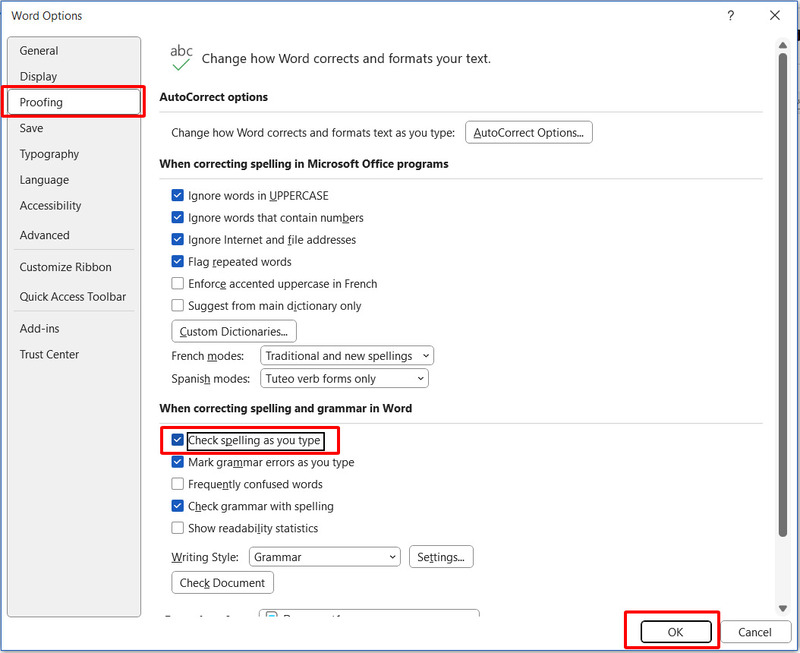This screenshot has height=653, width=800.
Task: Go to the Trust Center category
Action: point(50,354)
